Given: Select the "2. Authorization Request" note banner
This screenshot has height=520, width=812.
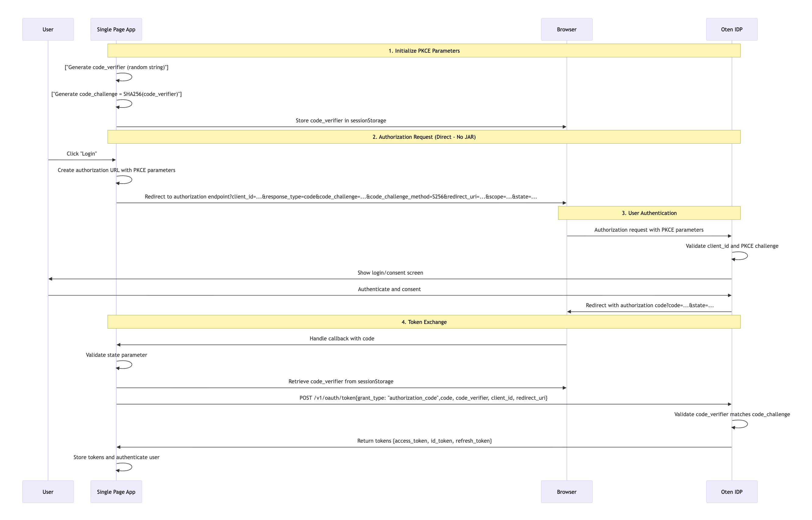Looking at the screenshot, I should point(424,137).
